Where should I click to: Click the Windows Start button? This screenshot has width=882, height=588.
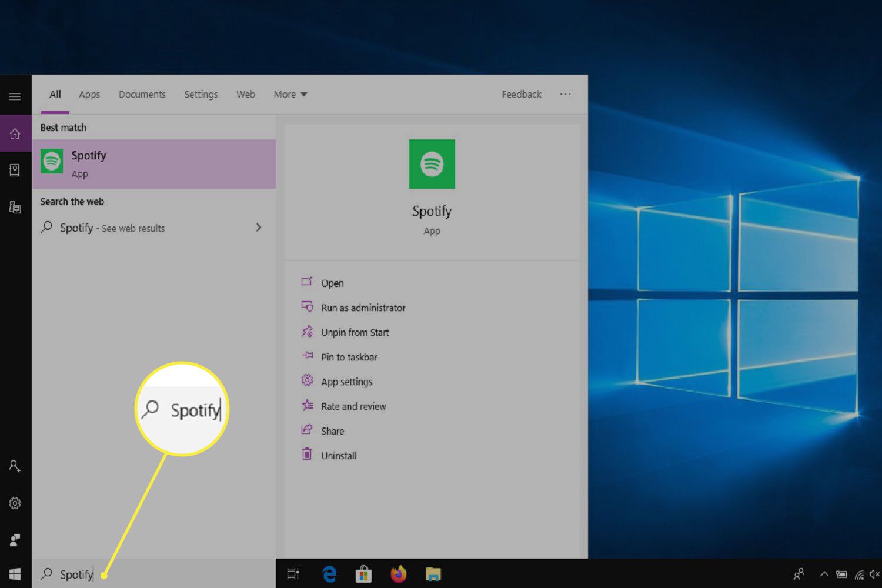pos(15,574)
